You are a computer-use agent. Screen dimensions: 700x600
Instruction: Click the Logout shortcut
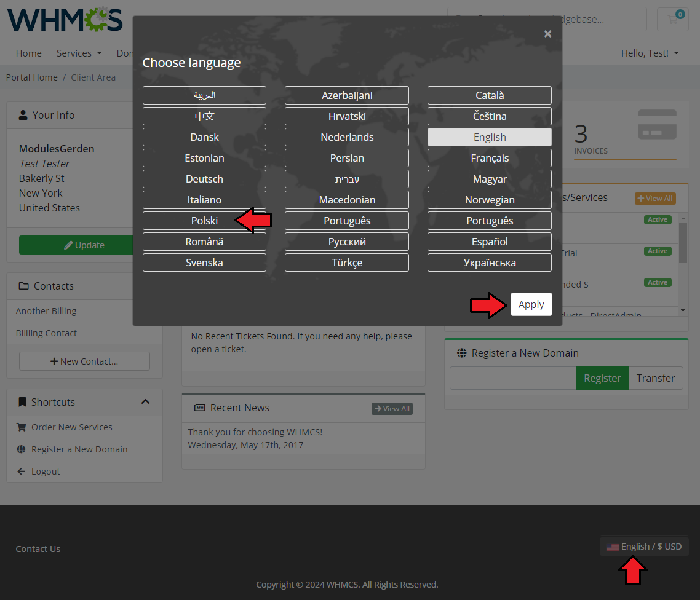(x=45, y=472)
